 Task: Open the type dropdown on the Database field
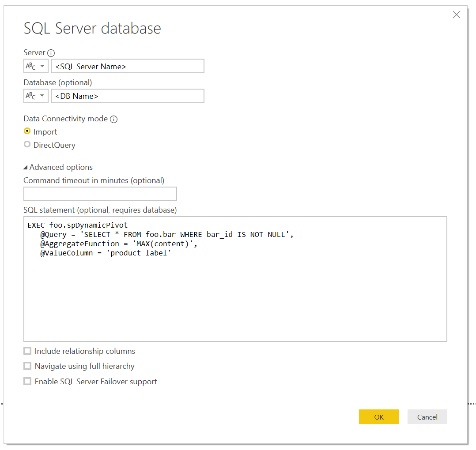point(43,96)
